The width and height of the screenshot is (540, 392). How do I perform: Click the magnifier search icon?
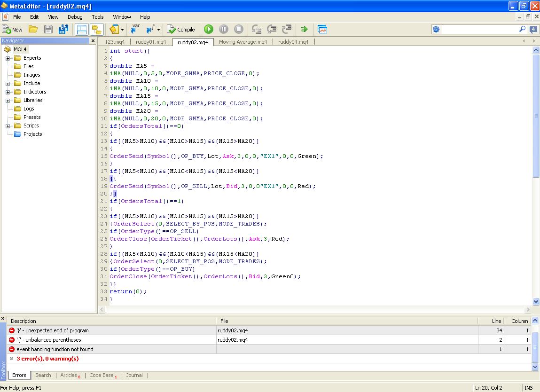[x=523, y=29]
